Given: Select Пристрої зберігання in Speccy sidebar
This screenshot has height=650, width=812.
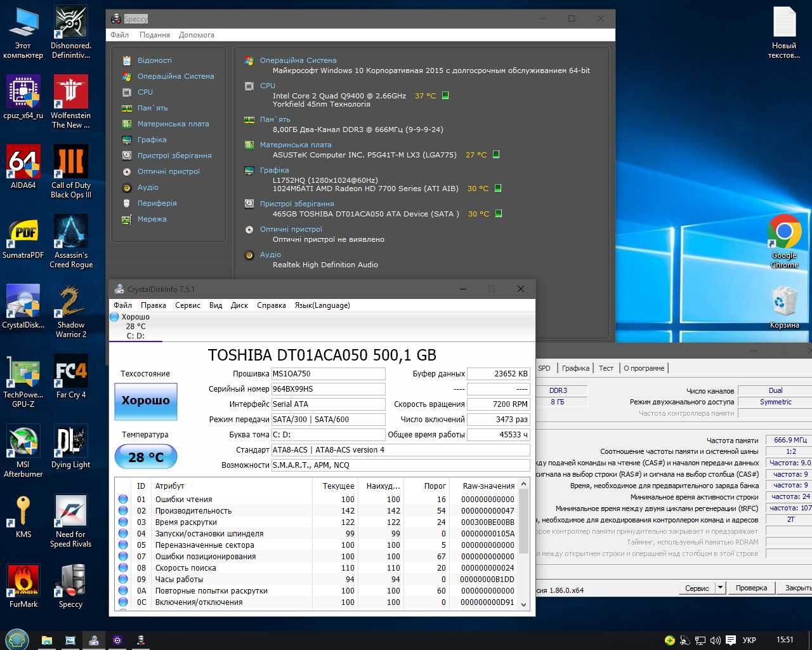Looking at the screenshot, I should click(174, 156).
